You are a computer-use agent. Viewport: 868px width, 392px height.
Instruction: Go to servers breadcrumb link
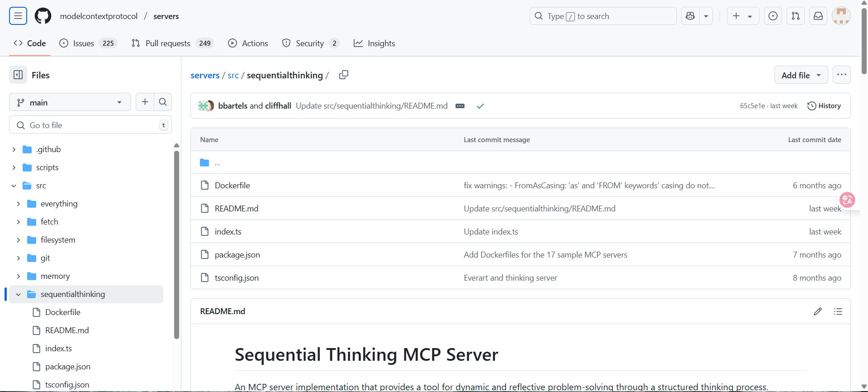click(205, 75)
